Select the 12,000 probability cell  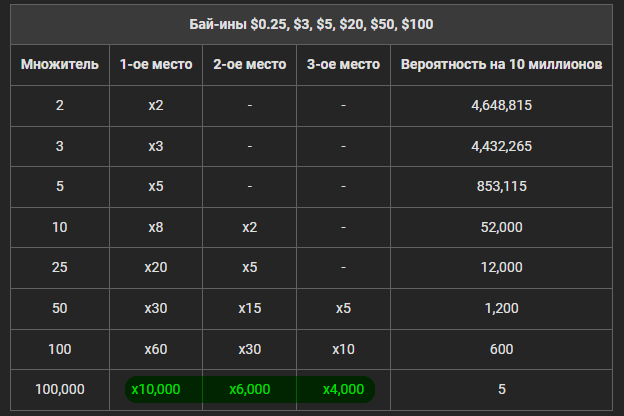(501, 268)
